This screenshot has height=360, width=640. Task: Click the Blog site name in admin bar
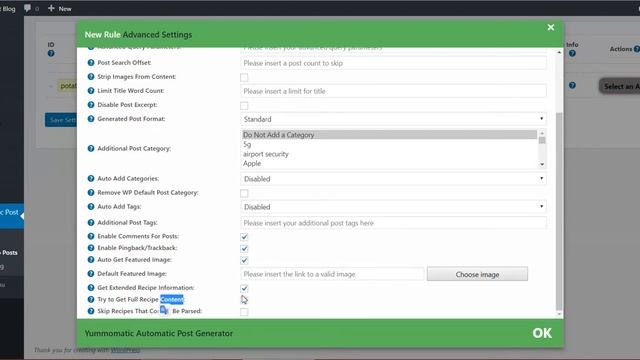coord(9,9)
